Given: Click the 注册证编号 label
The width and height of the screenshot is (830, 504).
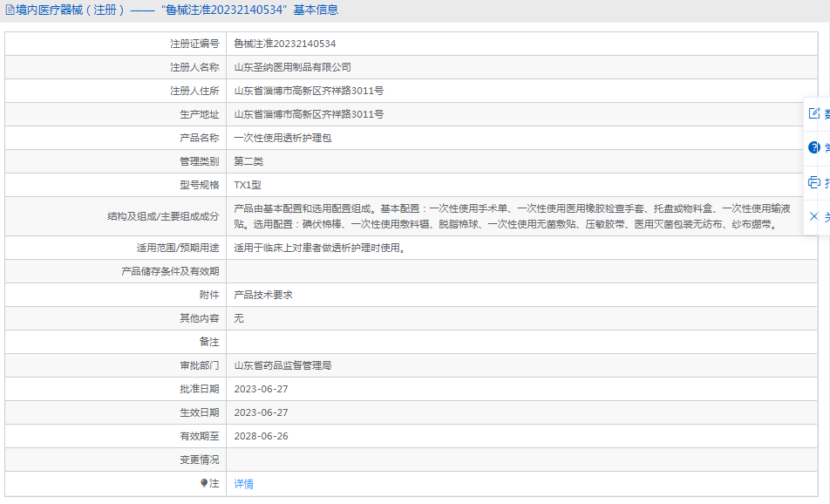Looking at the screenshot, I should point(194,44).
